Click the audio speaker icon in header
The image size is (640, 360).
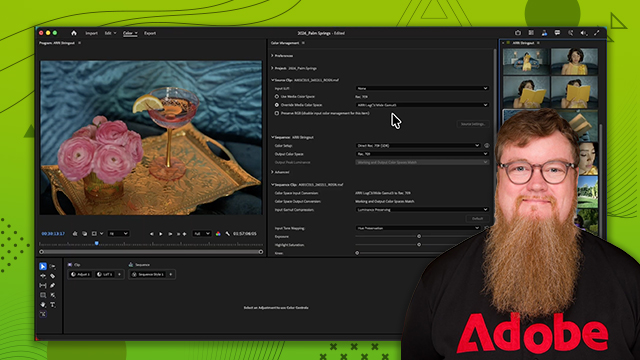584,33
